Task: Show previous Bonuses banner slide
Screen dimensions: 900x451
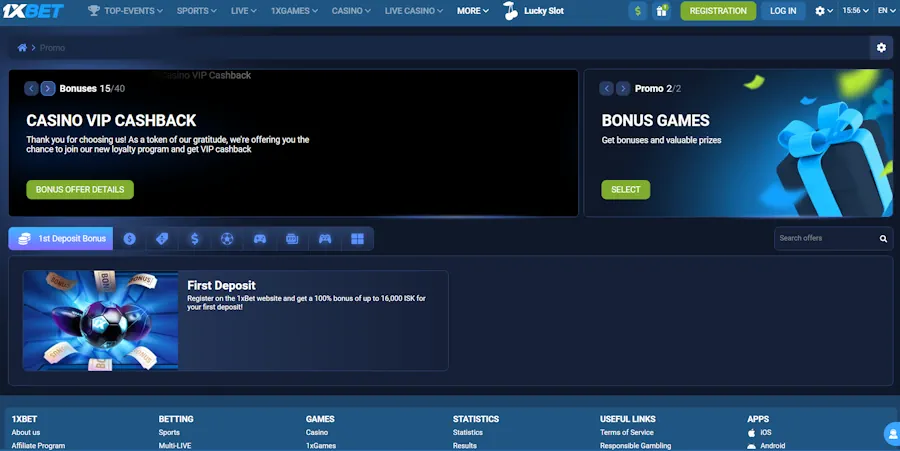Action: (x=31, y=88)
